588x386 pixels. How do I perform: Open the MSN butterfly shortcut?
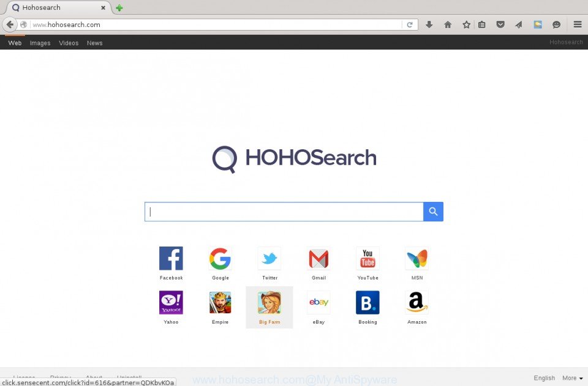(417, 258)
